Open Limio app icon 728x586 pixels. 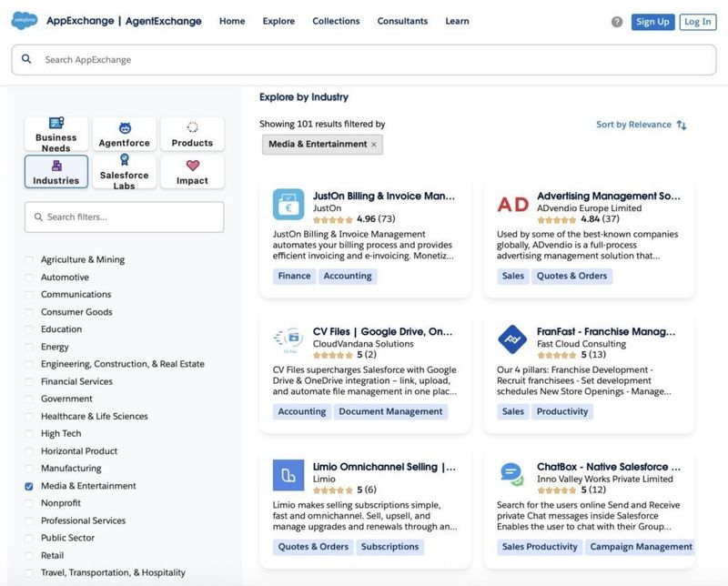(x=288, y=475)
